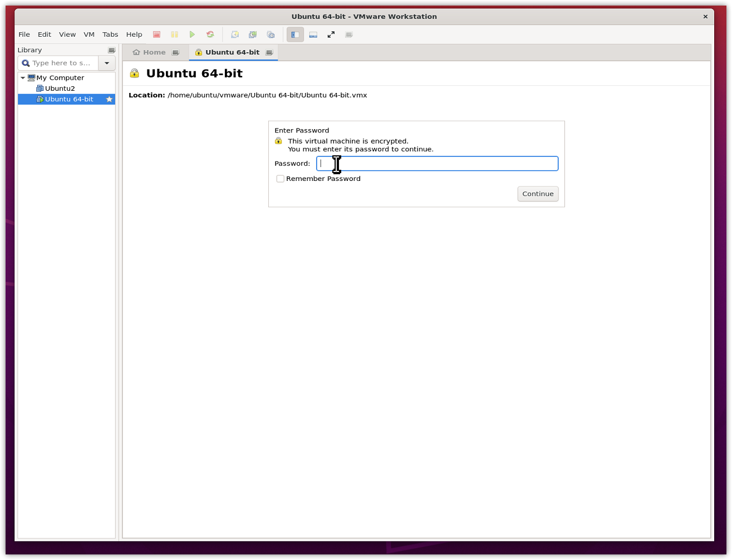Switch to the Home tab
The height and width of the screenshot is (560, 732).
(x=149, y=52)
